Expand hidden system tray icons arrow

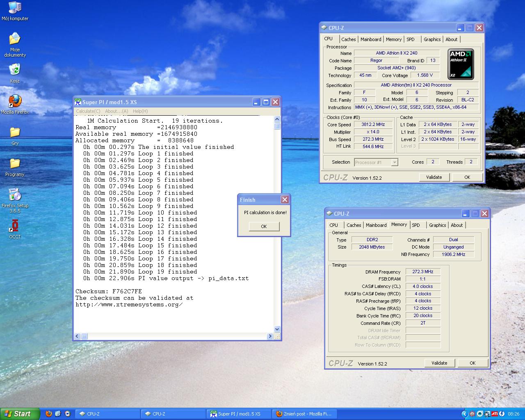click(x=464, y=414)
